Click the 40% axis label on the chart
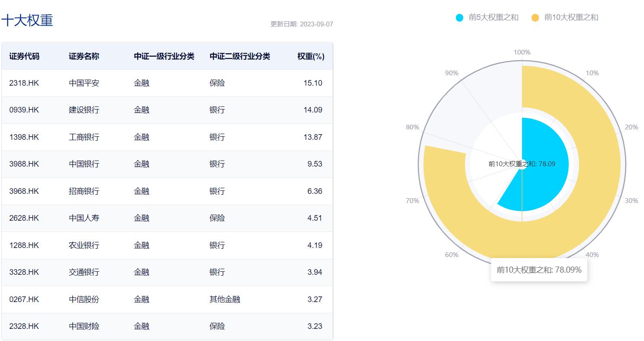 click(x=592, y=255)
